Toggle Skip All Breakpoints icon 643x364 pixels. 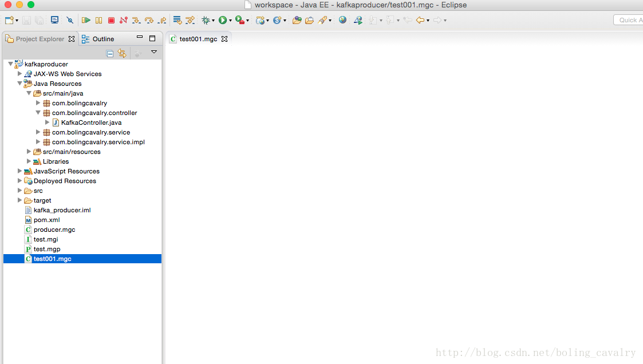[70, 20]
